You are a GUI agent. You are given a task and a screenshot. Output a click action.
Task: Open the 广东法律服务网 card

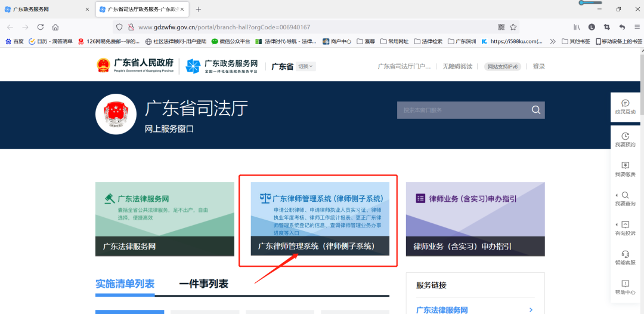click(165, 219)
